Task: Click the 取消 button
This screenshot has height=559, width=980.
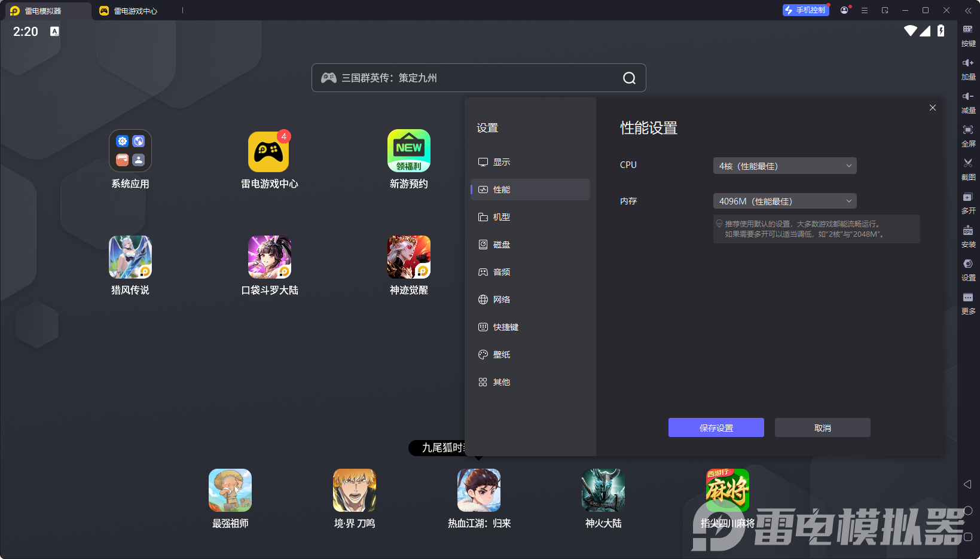Action: (x=823, y=427)
